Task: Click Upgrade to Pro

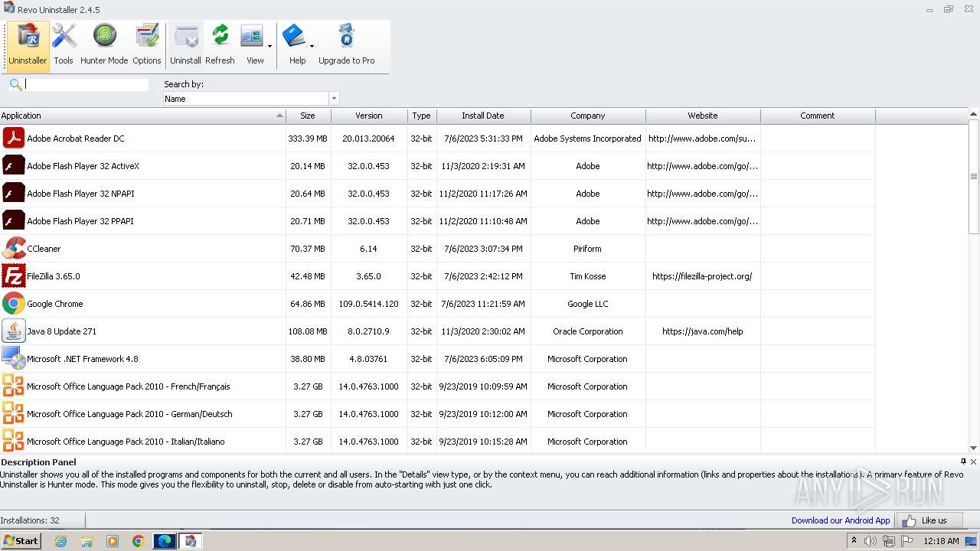Action: click(x=346, y=45)
